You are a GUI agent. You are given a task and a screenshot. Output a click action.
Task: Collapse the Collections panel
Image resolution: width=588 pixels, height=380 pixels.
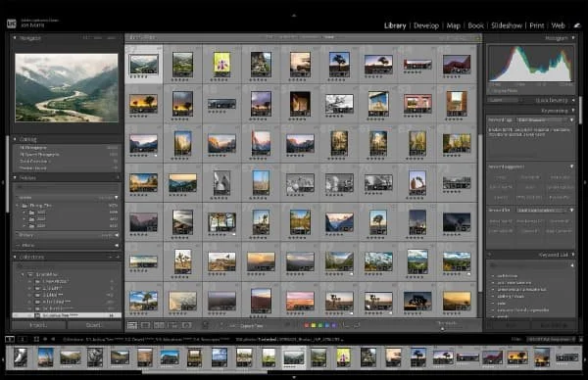(15, 257)
